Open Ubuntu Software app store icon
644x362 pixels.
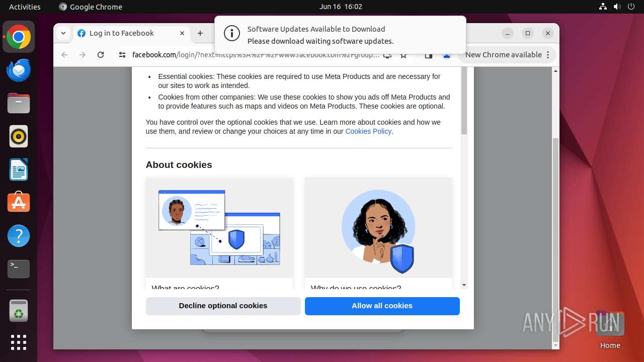(19, 202)
